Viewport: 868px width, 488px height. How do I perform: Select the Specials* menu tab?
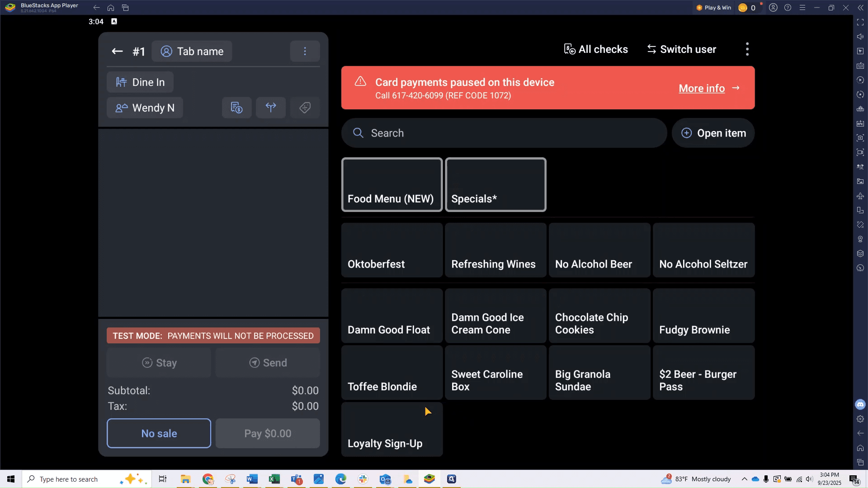pos(496,185)
